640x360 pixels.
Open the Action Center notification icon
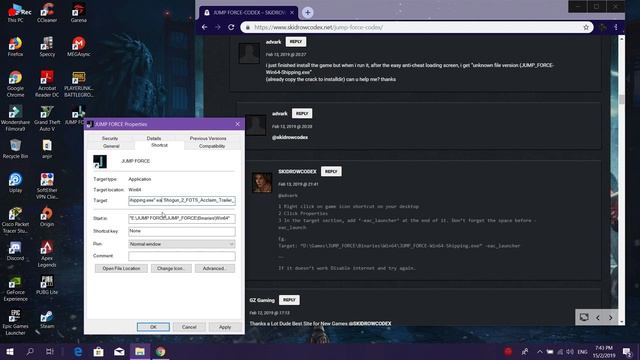coord(627,351)
